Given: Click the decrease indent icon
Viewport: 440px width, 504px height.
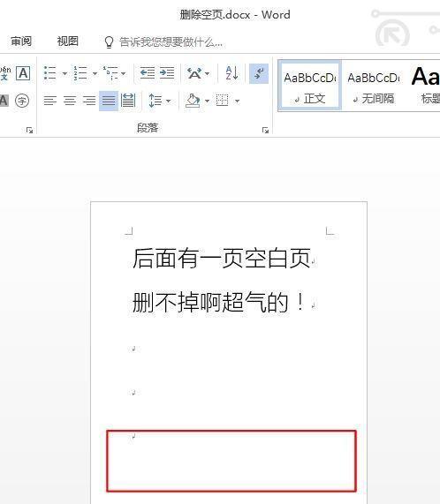Looking at the screenshot, I should pyautogui.click(x=148, y=73).
